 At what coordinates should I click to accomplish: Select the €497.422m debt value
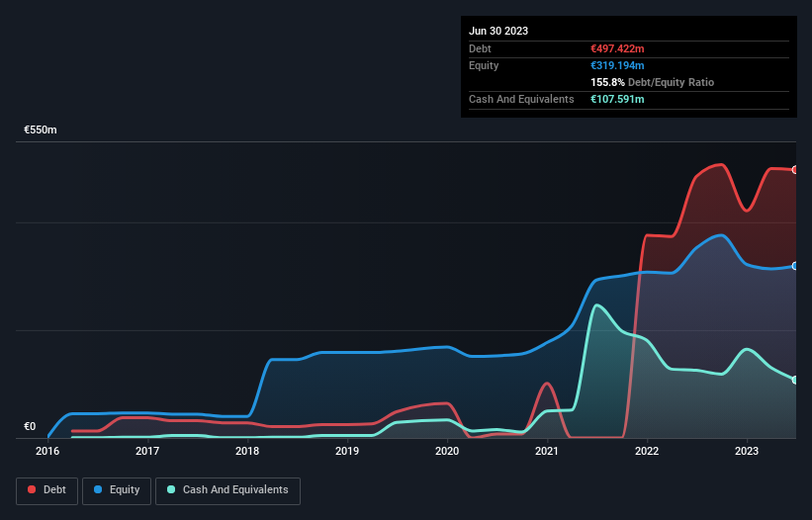click(x=617, y=48)
